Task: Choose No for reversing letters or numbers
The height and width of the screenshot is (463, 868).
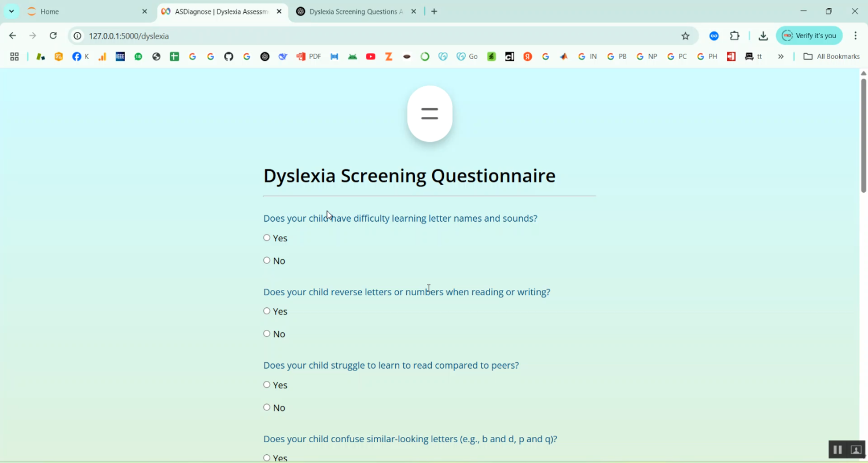Action: [267, 333]
